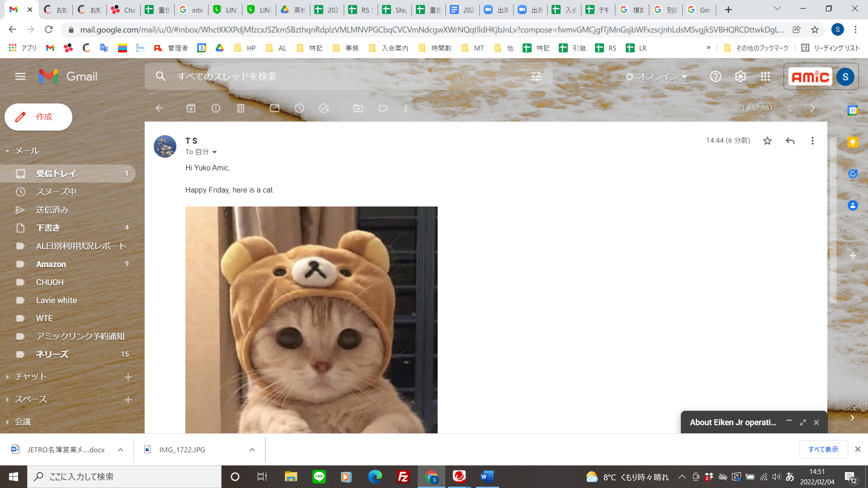Image resolution: width=868 pixels, height=488 pixels.
Task: Get add-ons with plus icon
Action: [853, 255]
